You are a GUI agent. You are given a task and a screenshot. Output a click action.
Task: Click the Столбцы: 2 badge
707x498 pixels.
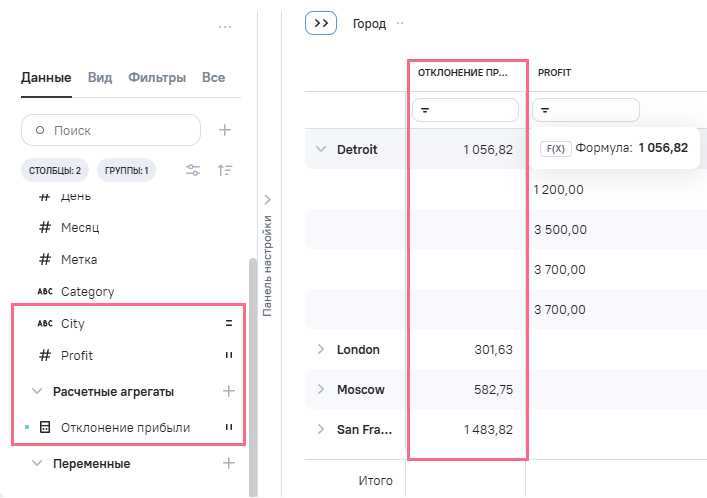[51, 170]
